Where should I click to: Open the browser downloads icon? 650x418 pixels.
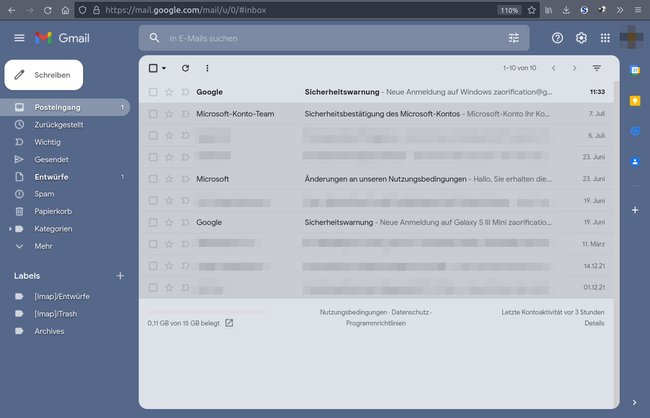(566, 10)
